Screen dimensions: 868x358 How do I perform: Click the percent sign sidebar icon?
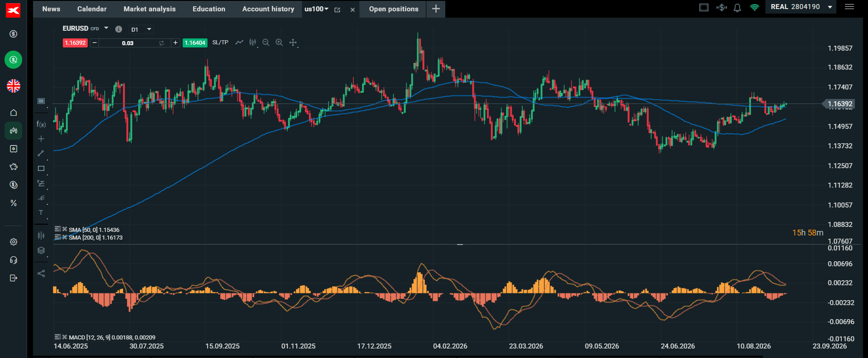coord(14,203)
